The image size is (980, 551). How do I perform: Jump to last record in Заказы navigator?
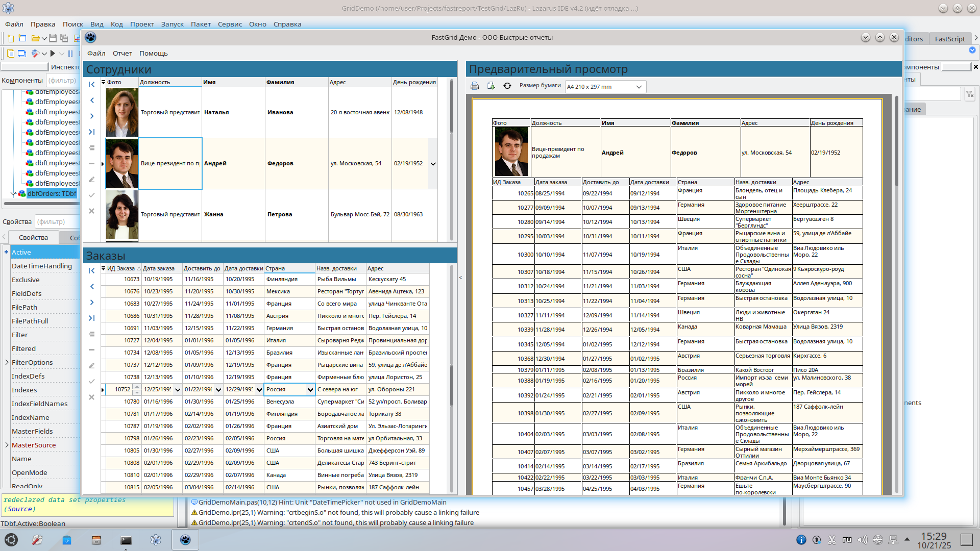tap(91, 318)
